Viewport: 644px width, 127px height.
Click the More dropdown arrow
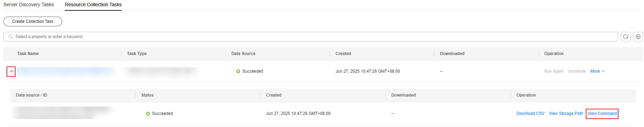click(603, 71)
